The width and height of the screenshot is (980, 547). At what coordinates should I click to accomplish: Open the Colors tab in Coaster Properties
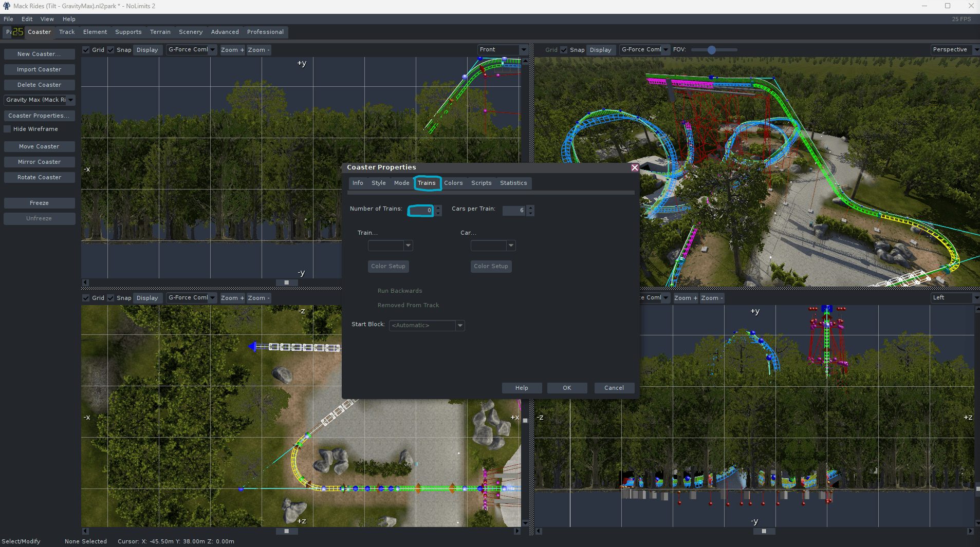pos(453,183)
